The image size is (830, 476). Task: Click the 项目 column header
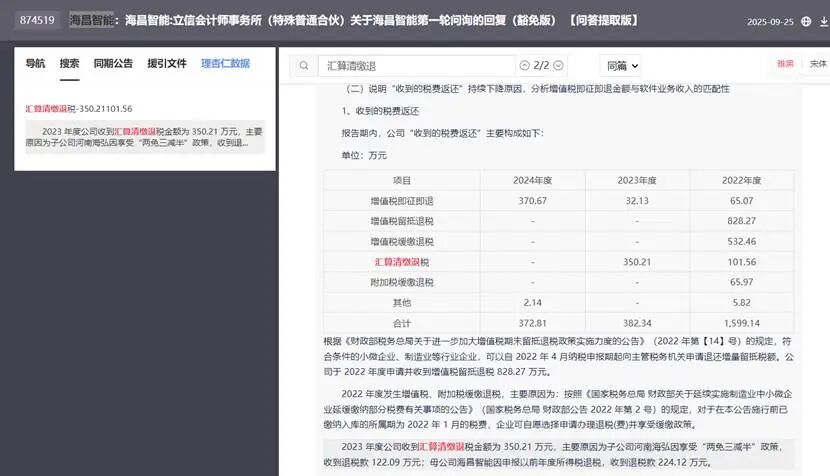402,181
